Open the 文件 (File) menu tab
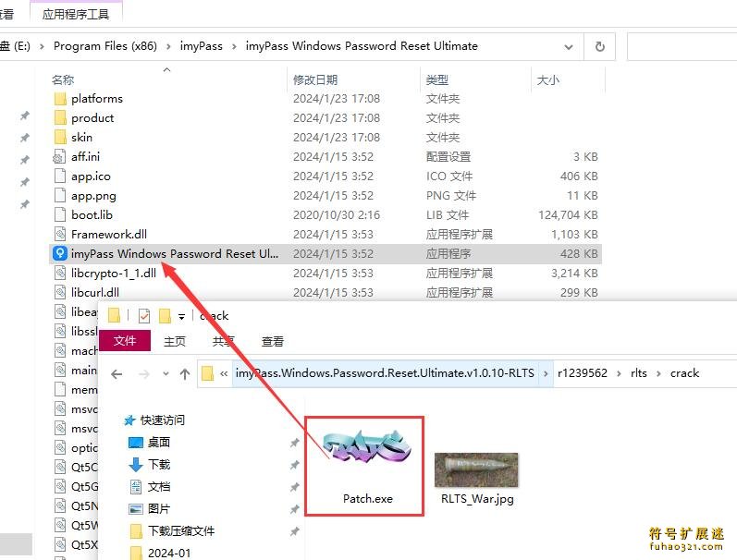Image resolution: width=737 pixels, height=560 pixels. [x=125, y=341]
